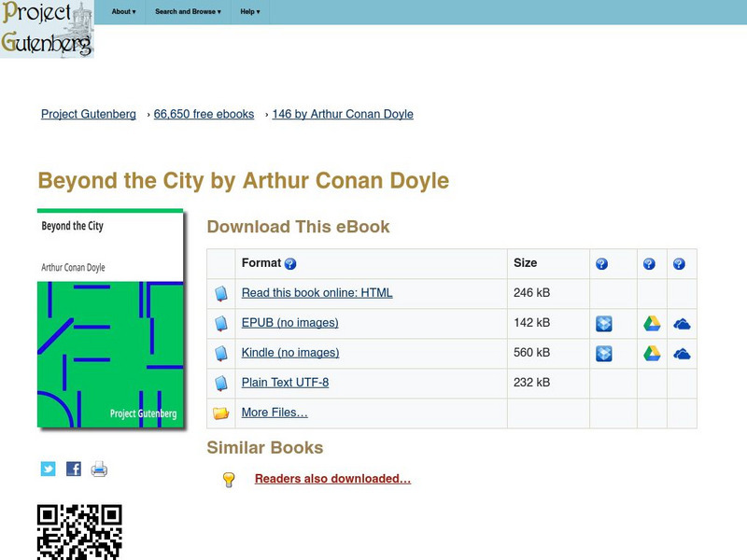Click the Project Gutenberg logo

[x=49, y=28]
